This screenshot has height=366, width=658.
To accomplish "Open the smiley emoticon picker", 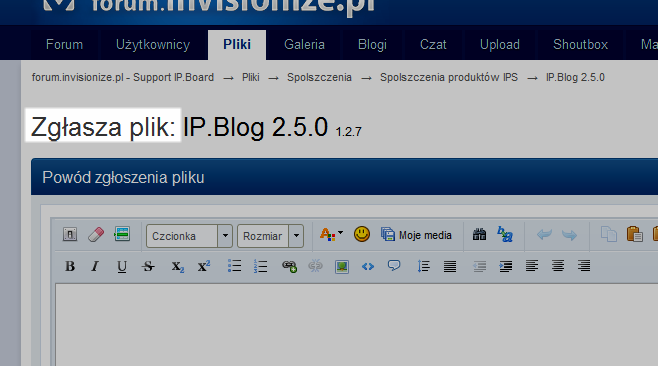I will pos(362,234).
